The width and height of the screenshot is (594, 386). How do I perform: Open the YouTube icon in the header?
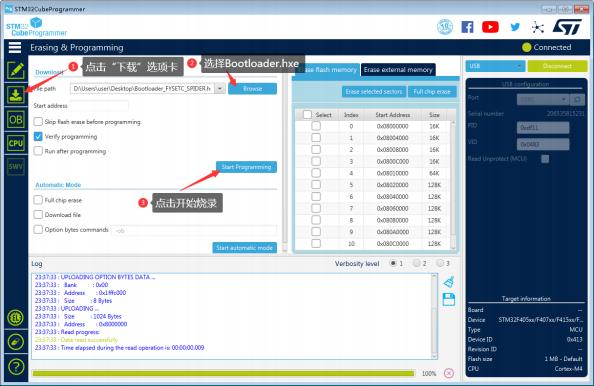(490, 27)
